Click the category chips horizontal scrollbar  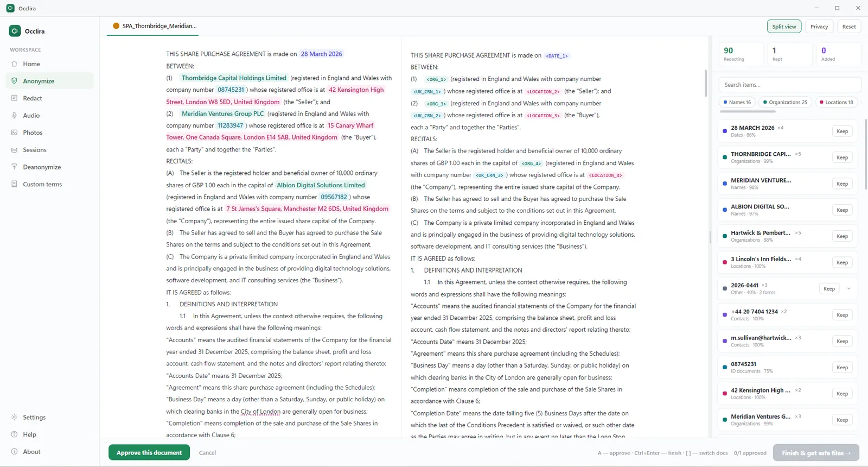(x=747, y=111)
